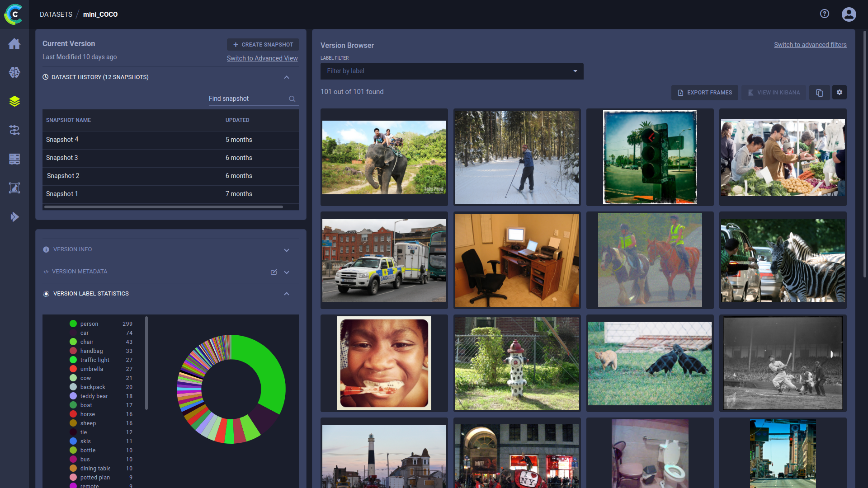Open the elephant ride thumbnail
868x488 pixels.
click(384, 158)
